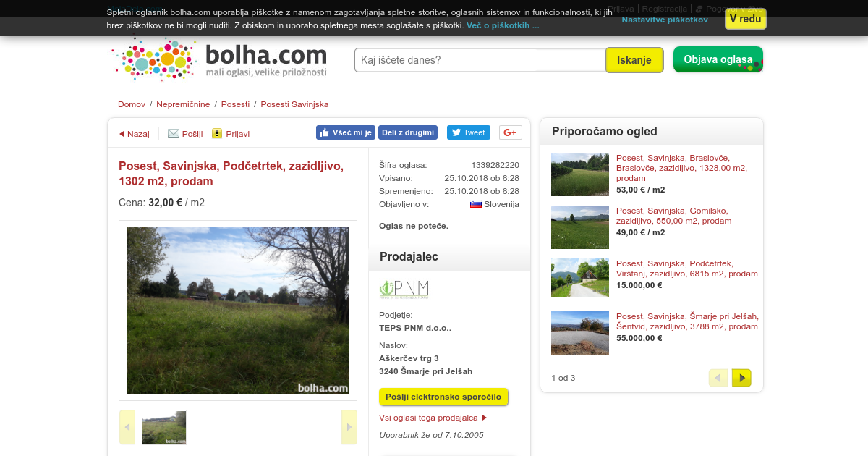Image resolution: width=868 pixels, height=456 pixels.
Task: Show previous recommended ads page arrow
Action: pyautogui.click(x=718, y=378)
